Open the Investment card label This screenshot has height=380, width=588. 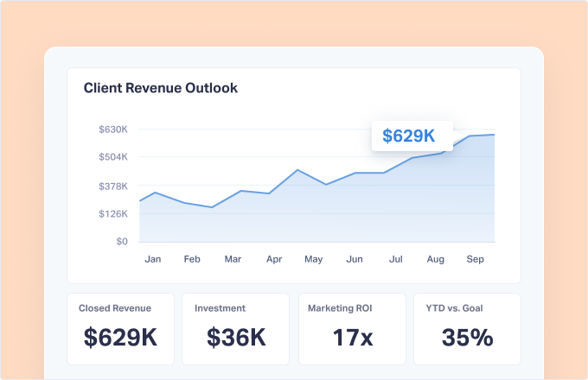pyautogui.click(x=220, y=308)
